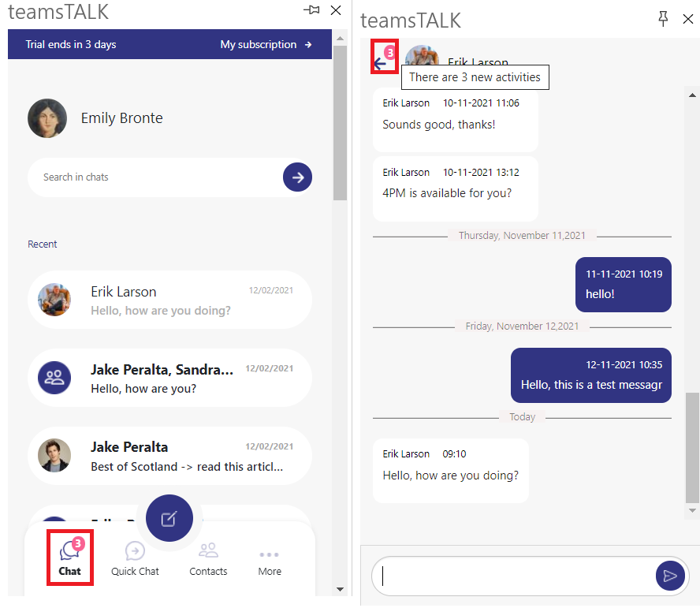Click the Today date separator
The height and width of the screenshot is (608, 700).
(522, 417)
